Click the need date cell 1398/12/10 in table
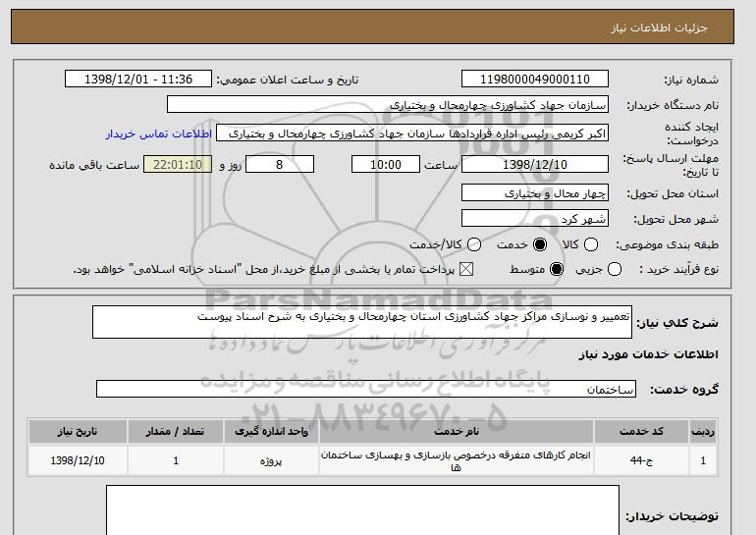This screenshot has height=535, width=756. click(78, 460)
